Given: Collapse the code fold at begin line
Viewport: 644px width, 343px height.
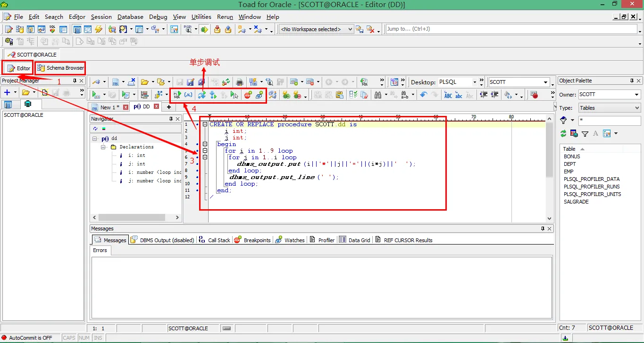Looking at the screenshot, I should [x=205, y=144].
